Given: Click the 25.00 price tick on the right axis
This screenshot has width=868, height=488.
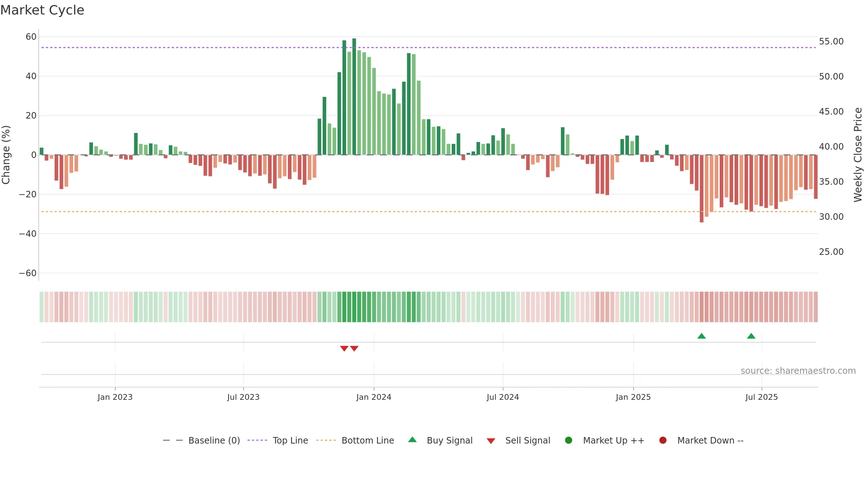Looking at the screenshot, I should (x=831, y=252).
